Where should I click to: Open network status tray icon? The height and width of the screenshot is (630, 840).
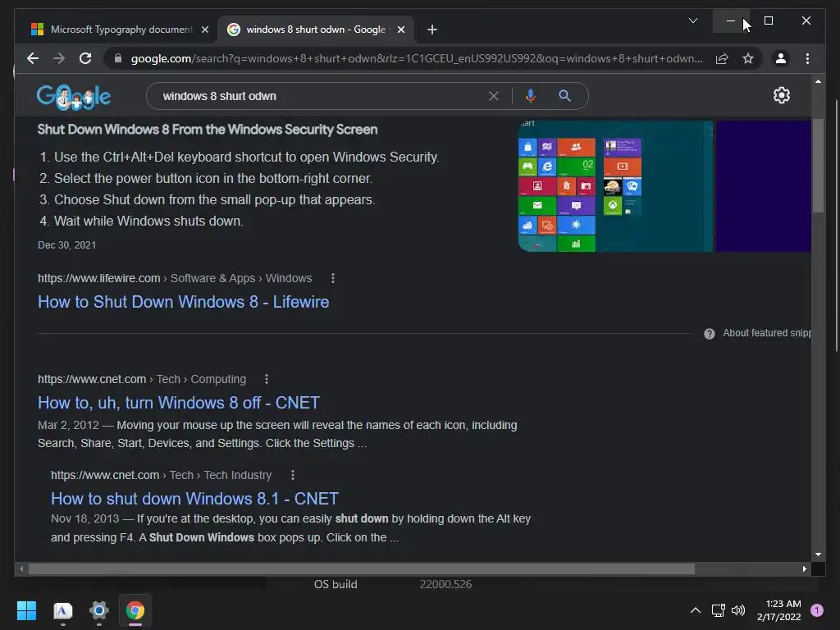pos(718,610)
